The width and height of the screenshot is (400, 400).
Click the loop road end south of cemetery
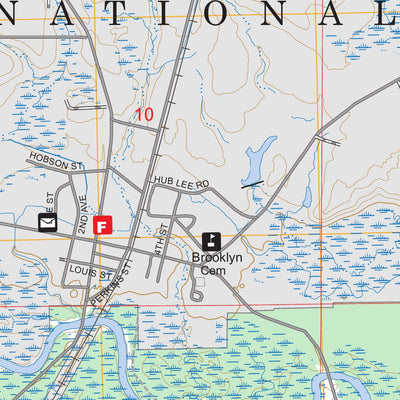tap(197, 296)
